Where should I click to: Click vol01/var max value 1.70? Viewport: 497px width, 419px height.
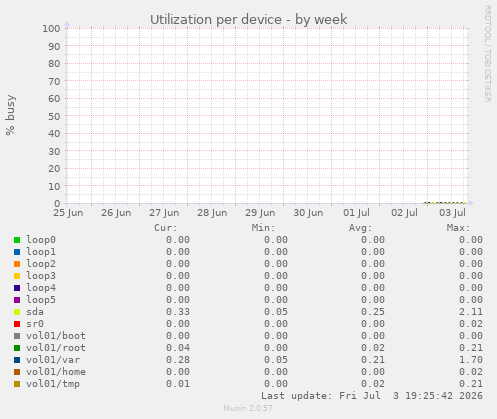[x=471, y=360]
